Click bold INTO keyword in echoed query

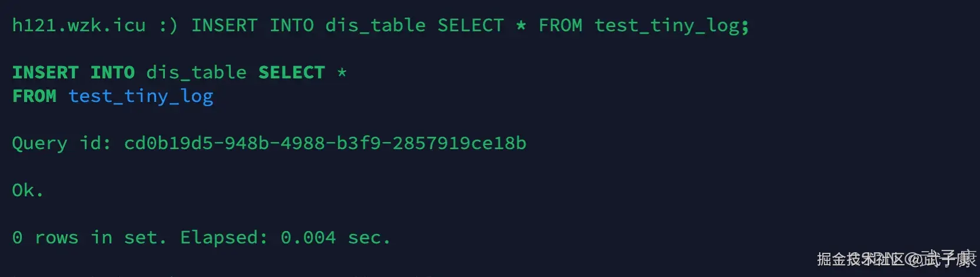(112, 72)
